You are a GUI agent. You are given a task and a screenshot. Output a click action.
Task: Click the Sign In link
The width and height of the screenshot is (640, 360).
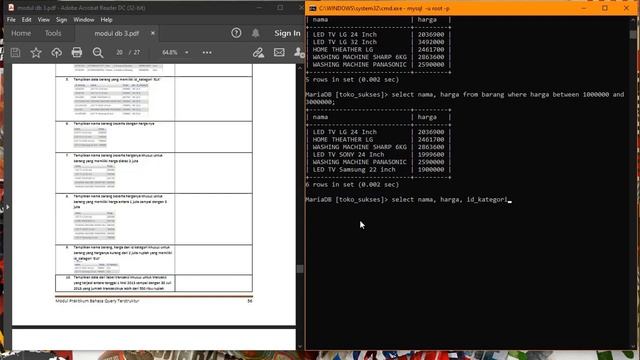tap(287, 33)
